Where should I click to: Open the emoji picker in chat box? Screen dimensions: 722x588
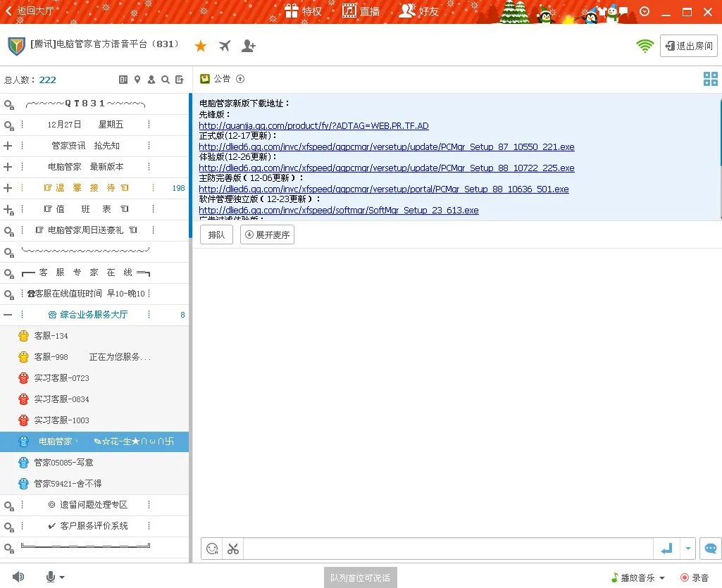212,549
